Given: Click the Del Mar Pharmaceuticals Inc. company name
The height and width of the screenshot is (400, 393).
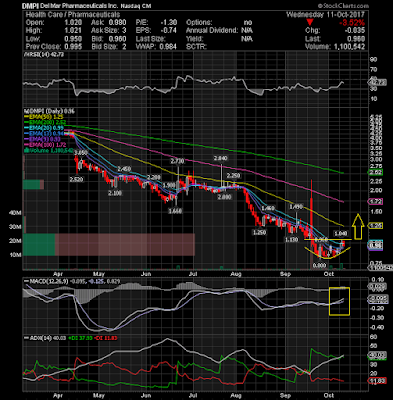Looking at the screenshot, I should [x=80, y=6].
